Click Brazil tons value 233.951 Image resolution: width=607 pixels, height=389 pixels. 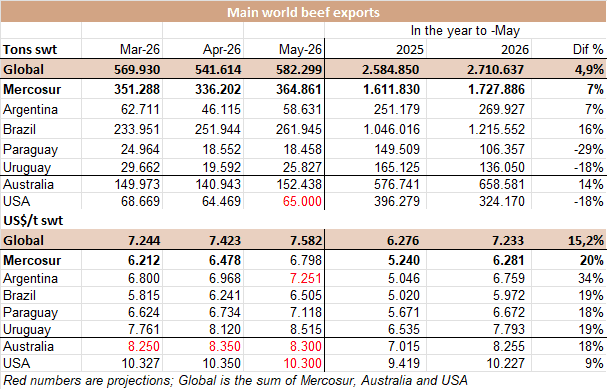pos(137,129)
